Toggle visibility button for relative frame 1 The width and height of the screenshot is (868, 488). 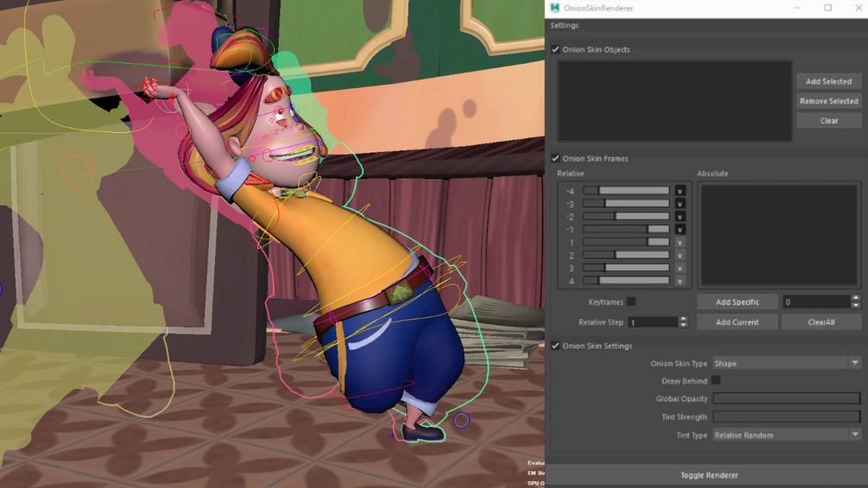tap(680, 243)
